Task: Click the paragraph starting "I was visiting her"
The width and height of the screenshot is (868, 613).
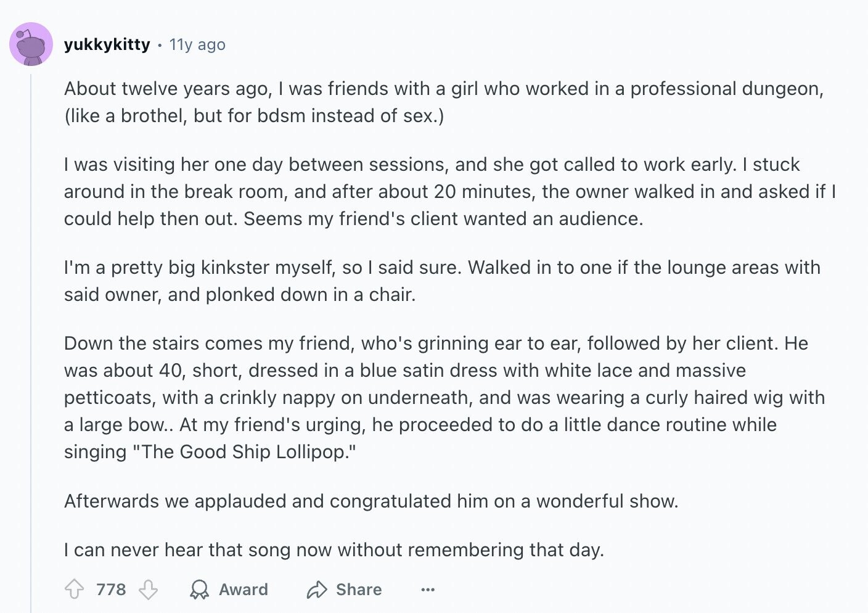Action: tap(450, 191)
